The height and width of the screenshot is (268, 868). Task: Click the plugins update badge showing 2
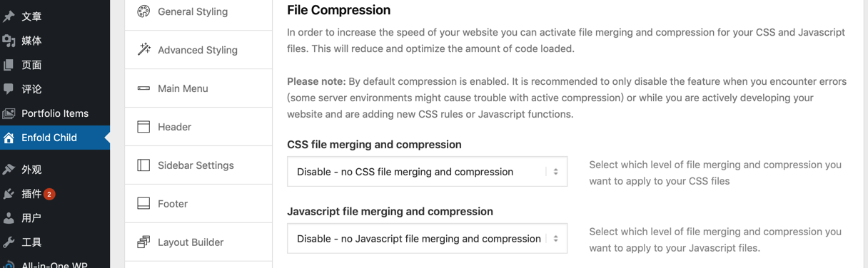(x=49, y=194)
